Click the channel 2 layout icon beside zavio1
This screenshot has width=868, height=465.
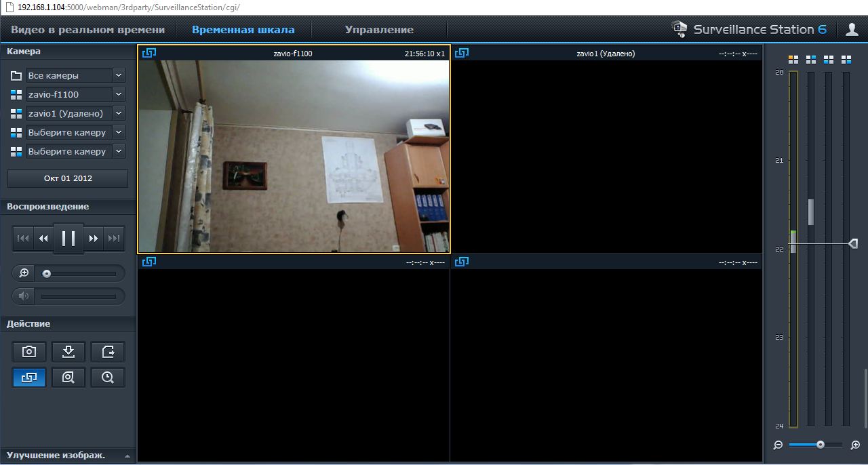pyautogui.click(x=16, y=113)
